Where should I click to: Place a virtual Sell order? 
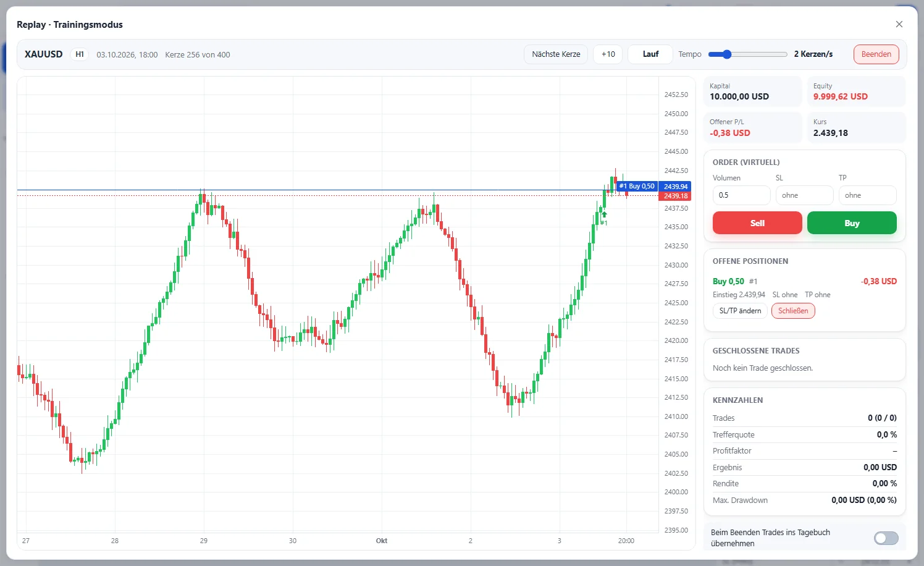click(x=757, y=223)
